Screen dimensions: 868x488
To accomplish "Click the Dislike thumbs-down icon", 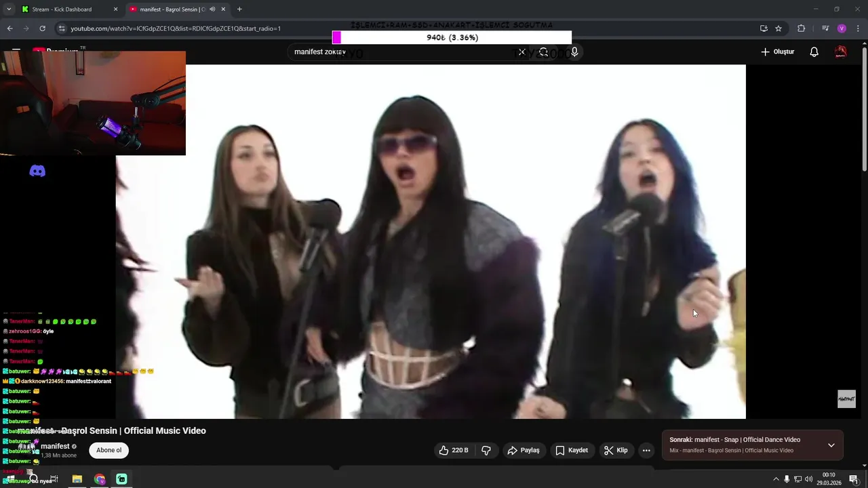I will pyautogui.click(x=486, y=450).
